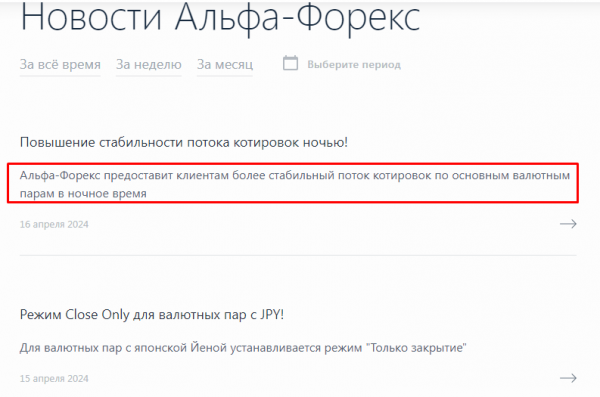Image resolution: width=600 pixels, height=397 pixels.
Task: Filter news by 'За неделю'
Action: pos(149,64)
